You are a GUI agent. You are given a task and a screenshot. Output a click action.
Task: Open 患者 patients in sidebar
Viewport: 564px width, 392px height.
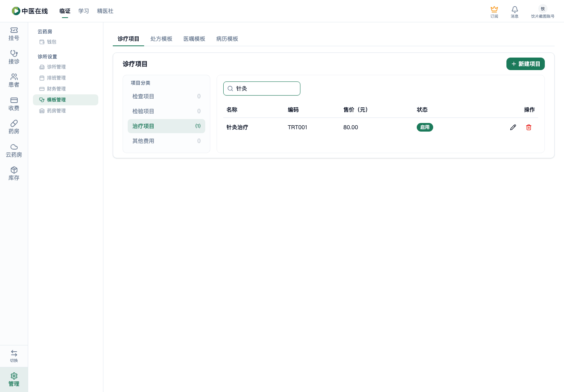pyautogui.click(x=14, y=81)
